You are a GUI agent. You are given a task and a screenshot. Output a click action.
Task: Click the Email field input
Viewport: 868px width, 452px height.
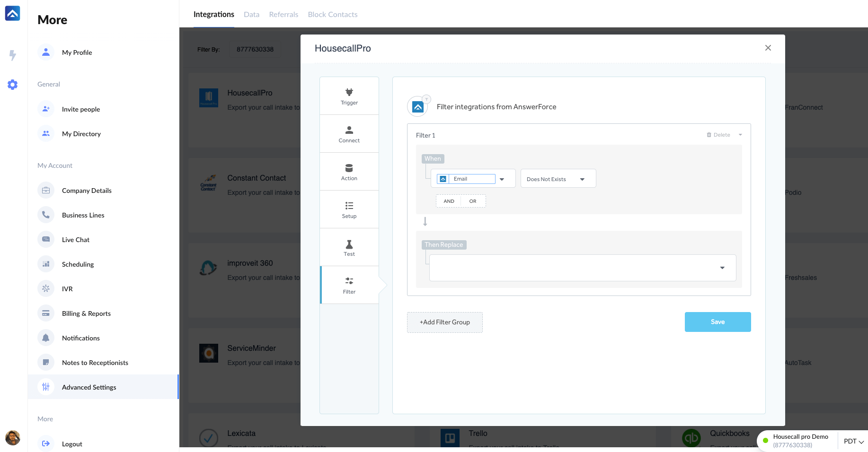click(466, 179)
